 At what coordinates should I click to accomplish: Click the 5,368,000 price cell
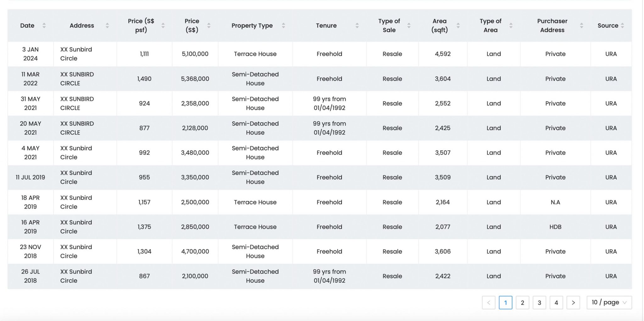[195, 79]
